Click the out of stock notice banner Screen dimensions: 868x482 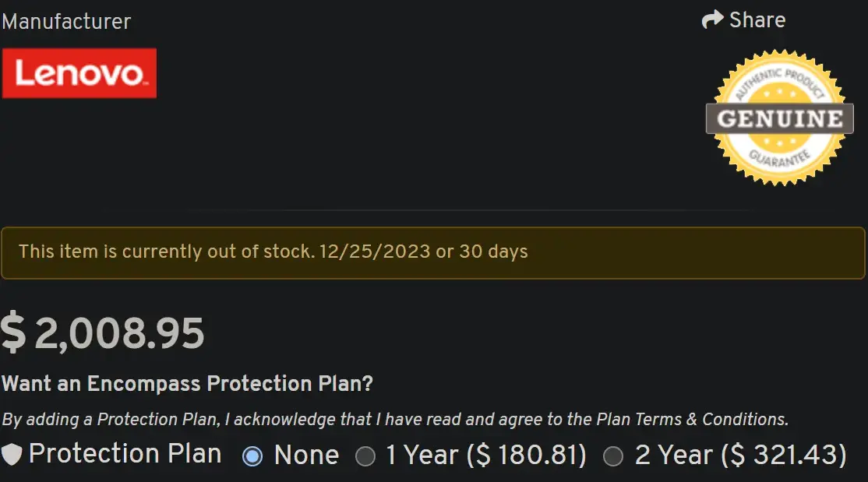pyautogui.click(x=433, y=252)
